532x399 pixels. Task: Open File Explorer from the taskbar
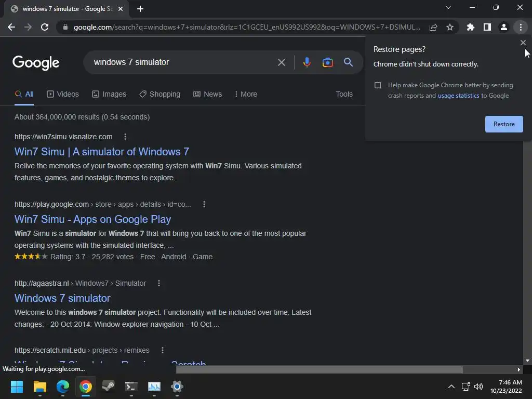[x=39, y=387]
